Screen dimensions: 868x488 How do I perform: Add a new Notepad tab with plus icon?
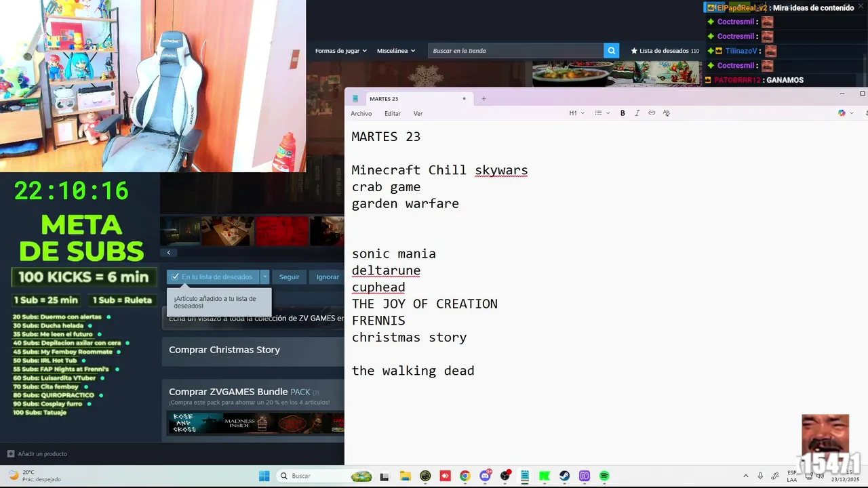pos(484,99)
